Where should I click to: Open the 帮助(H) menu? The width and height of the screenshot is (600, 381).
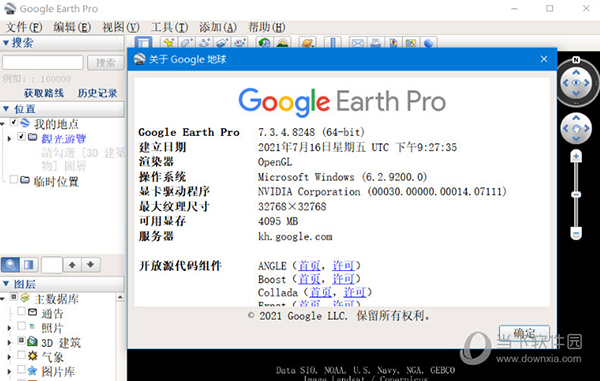point(267,27)
